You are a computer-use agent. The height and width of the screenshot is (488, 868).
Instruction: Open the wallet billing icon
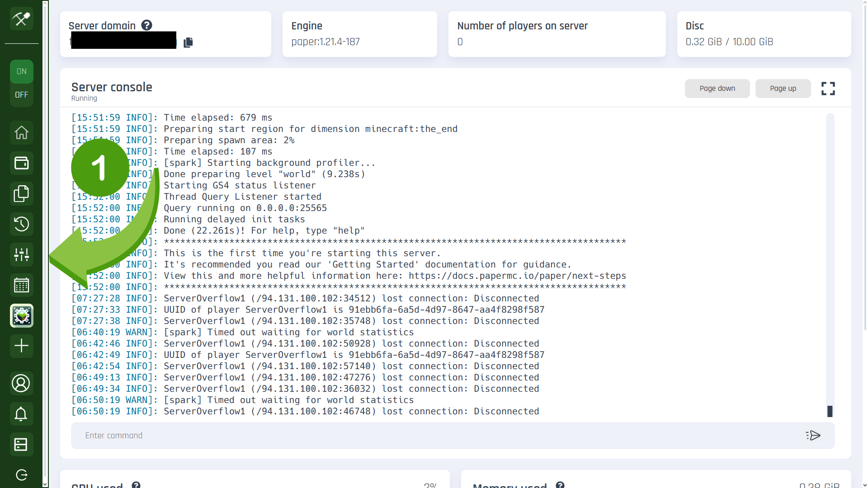[x=21, y=163]
